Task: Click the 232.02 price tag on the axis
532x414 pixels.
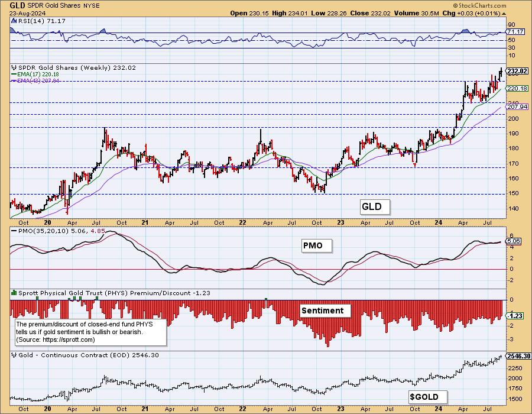Action: (x=517, y=71)
